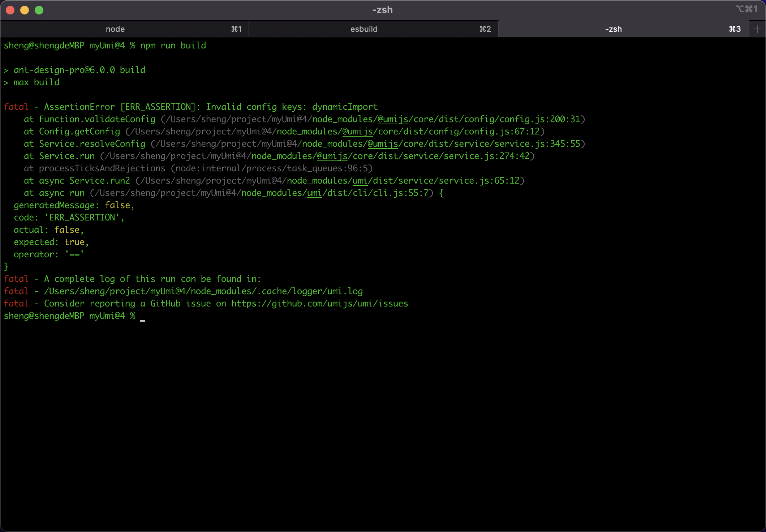Click the @umijs link in Config.getConfig line

point(357,132)
